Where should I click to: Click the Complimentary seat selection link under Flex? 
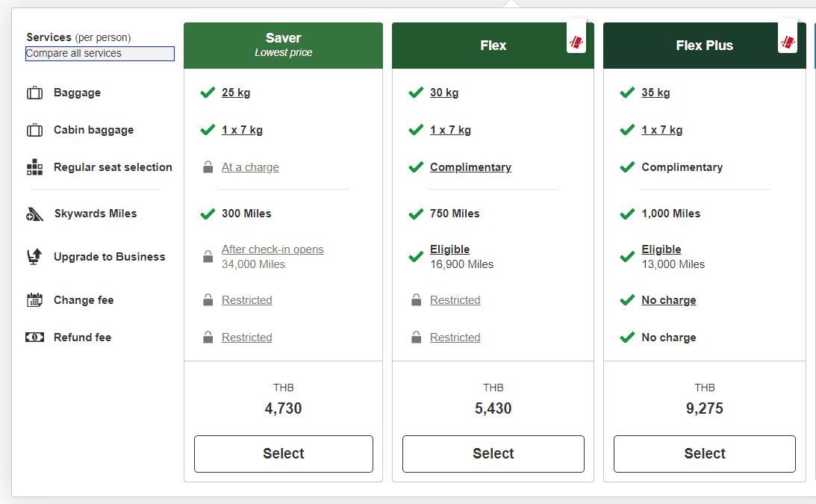(470, 167)
